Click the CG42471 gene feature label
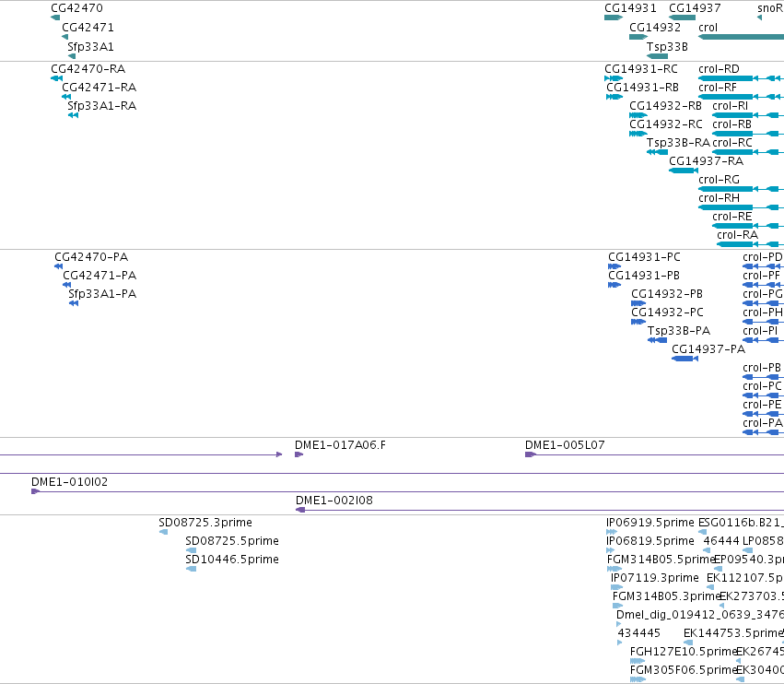Viewport: 784px width, 684px height. [x=88, y=28]
